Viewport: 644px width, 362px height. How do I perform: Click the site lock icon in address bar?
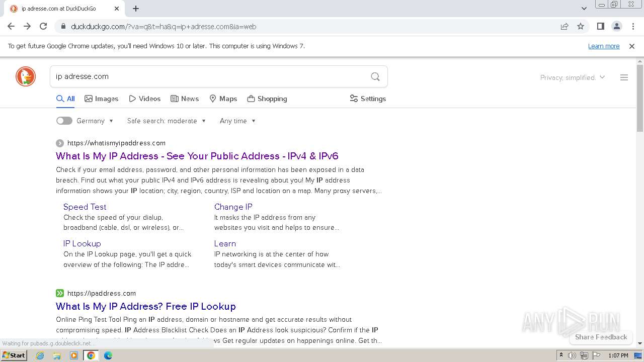pyautogui.click(x=63, y=26)
